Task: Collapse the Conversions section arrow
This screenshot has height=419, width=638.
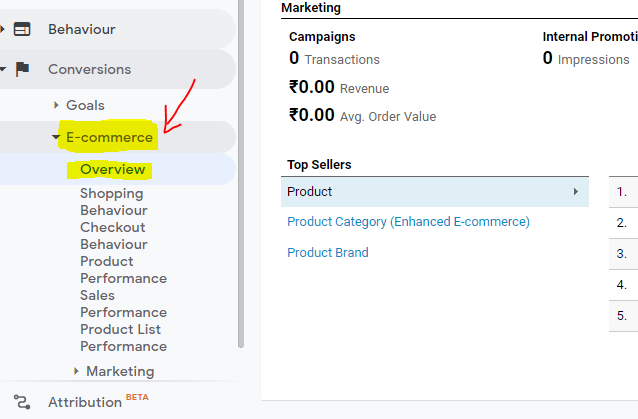Action: [x=3, y=69]
